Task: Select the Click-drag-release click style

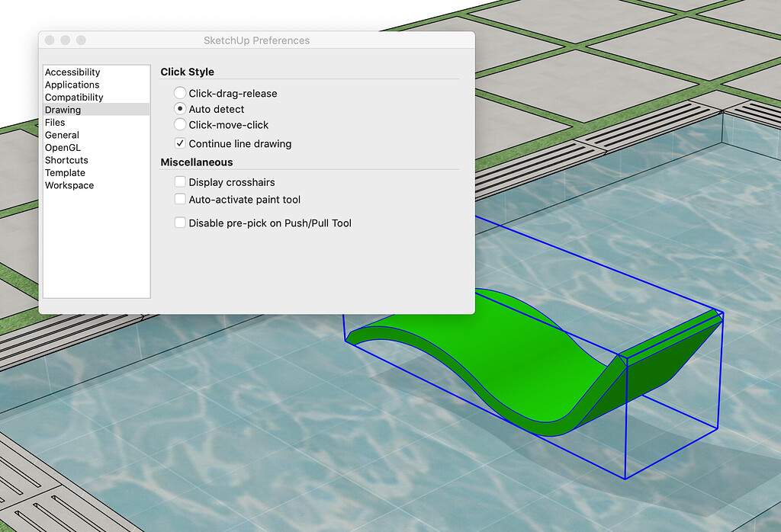Action: pyautogui.click(x=179, y=92)
